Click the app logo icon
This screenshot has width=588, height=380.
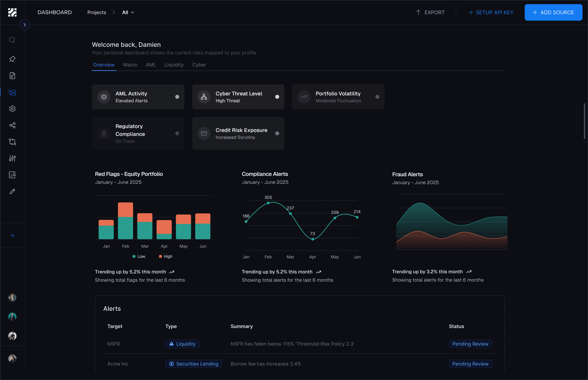(x=12, y=12)
